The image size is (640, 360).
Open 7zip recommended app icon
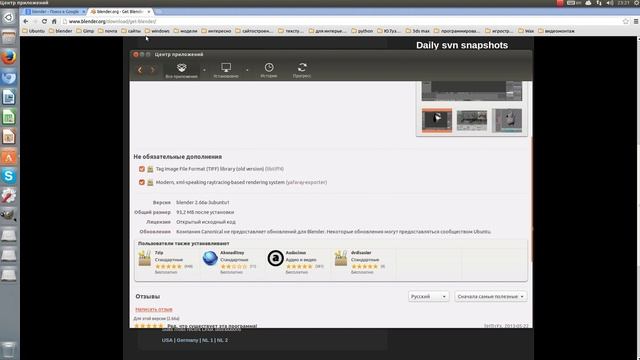[x=144, y=258]
